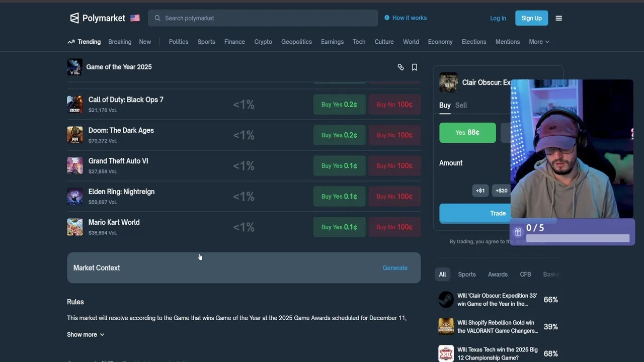Image resolution: width=644 pixels, height=362 pixels.
Task: Switch to the New tab
Action: (145, 42)
